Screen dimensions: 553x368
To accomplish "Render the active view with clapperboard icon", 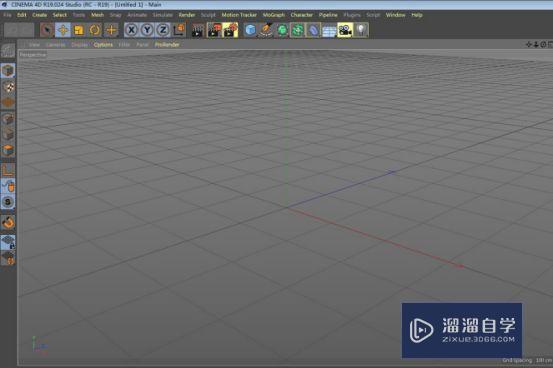I will coord(198,30).
